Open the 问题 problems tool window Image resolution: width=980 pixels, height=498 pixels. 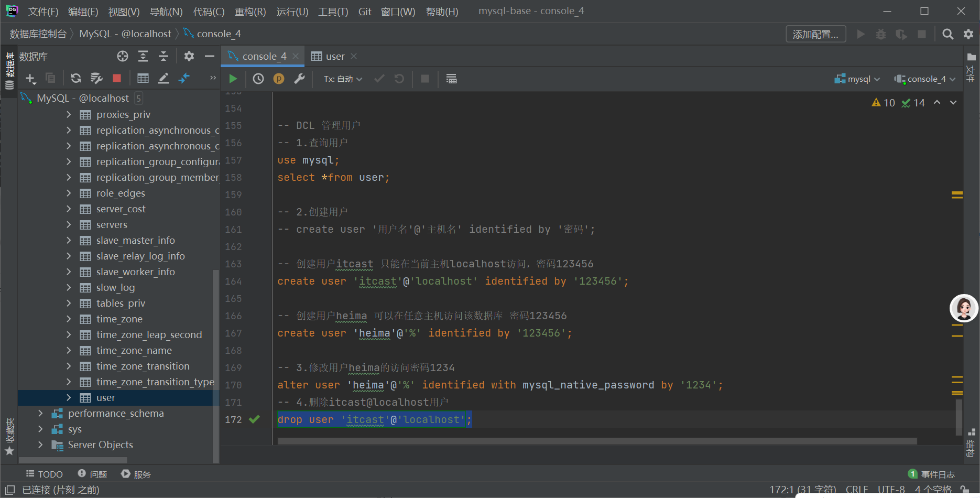pos(92,474)
